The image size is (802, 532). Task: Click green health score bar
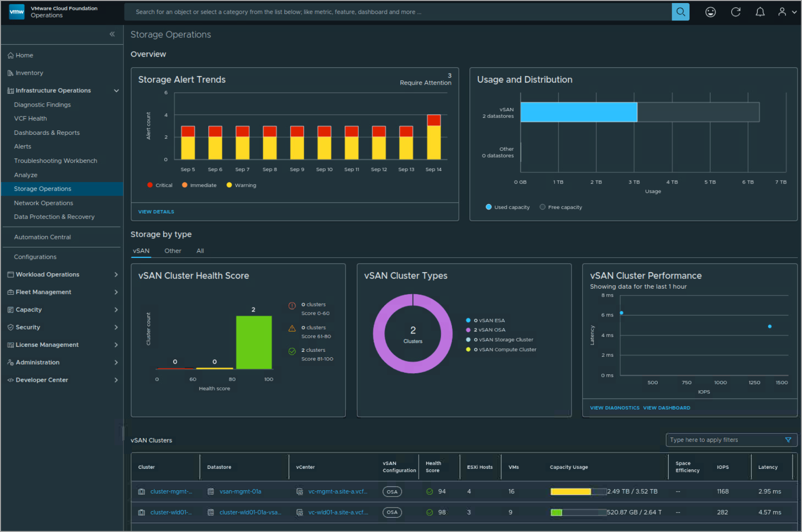(x=254, y=342)
